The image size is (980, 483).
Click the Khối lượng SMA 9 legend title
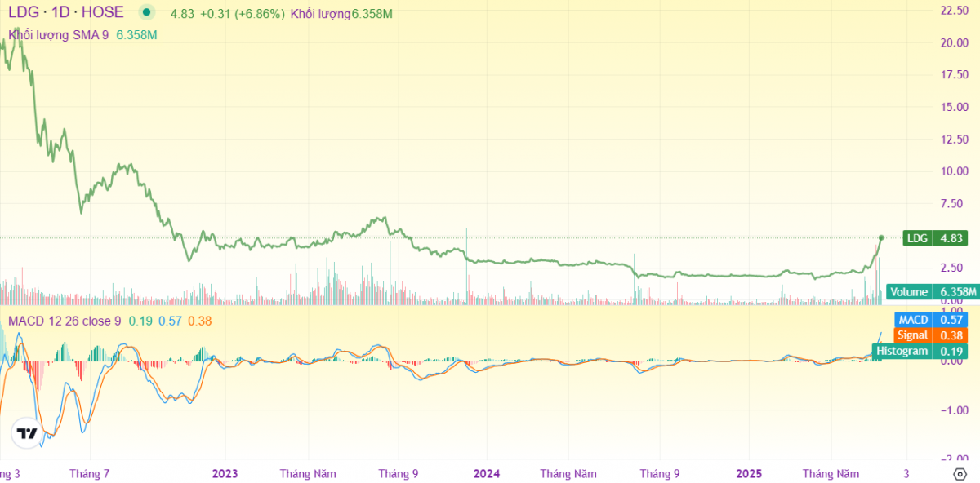coord(58,35)
